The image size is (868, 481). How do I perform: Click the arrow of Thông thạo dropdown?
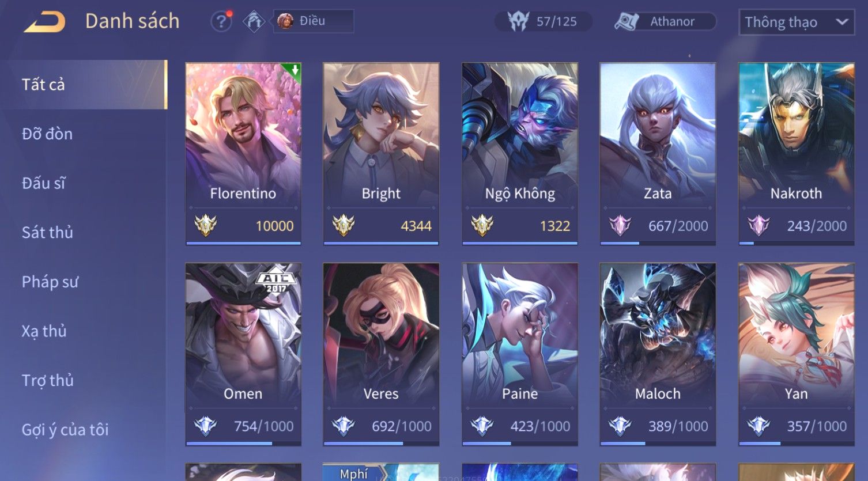(x=841, y=22)
